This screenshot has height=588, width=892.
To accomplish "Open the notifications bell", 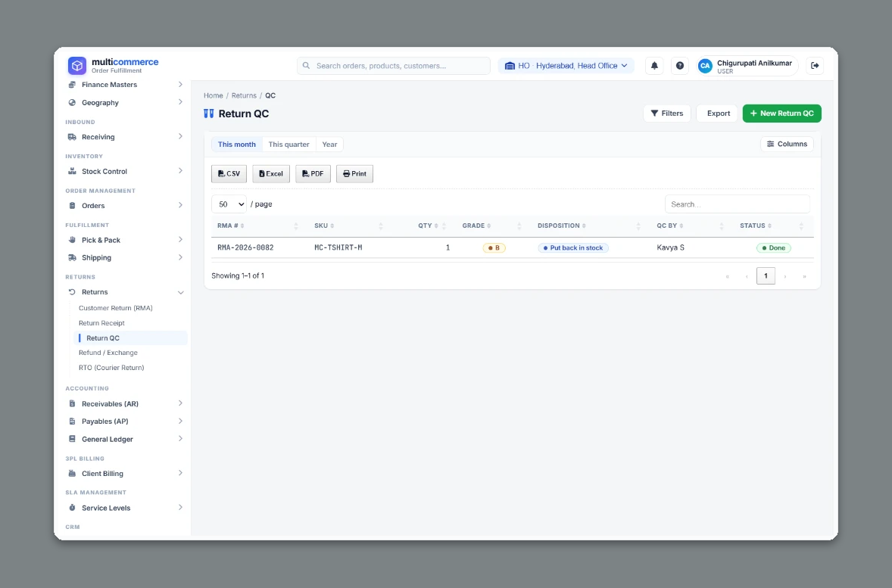I will tap(654, 65).
